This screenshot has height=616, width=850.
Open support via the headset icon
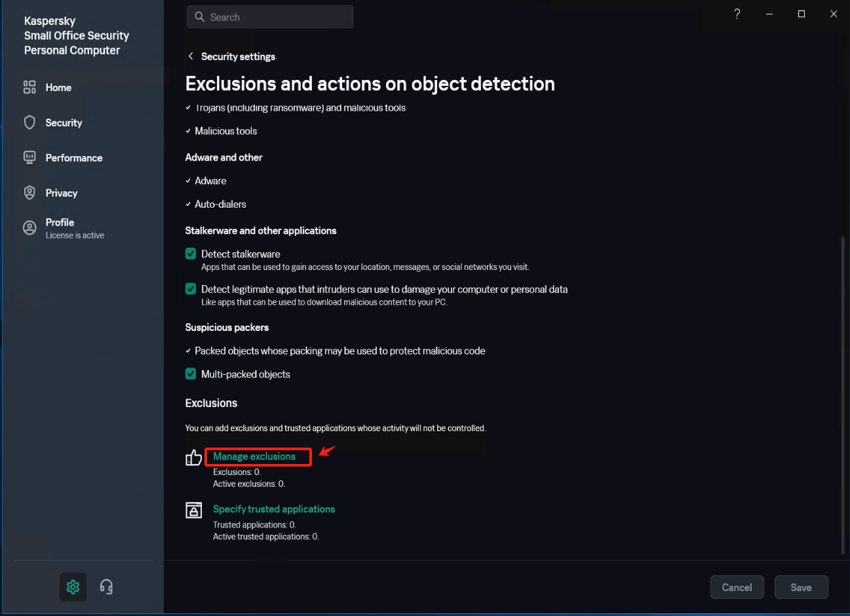click(106, 587)
